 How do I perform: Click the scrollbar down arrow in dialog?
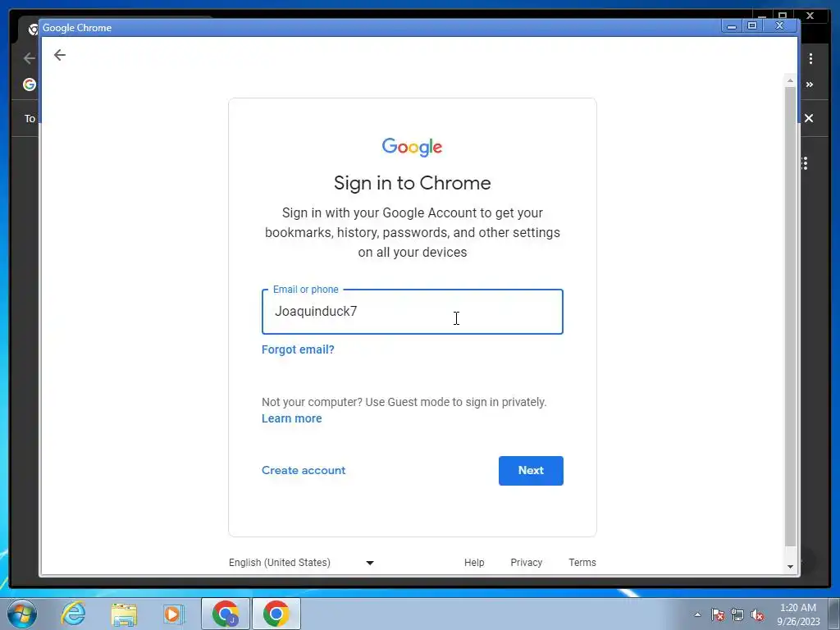(x=790, y=566)
